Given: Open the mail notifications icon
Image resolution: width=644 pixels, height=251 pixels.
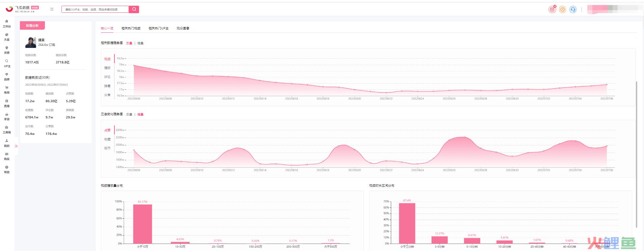Looking at the screenshot, I should coord(552,9).
